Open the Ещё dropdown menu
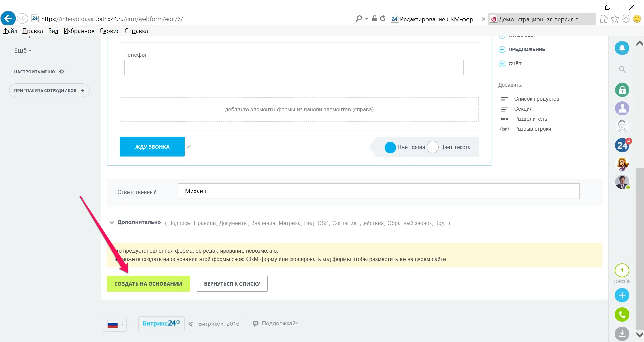Image resolution: width=644 pixels, height=342 pixels. coord(22,51)
